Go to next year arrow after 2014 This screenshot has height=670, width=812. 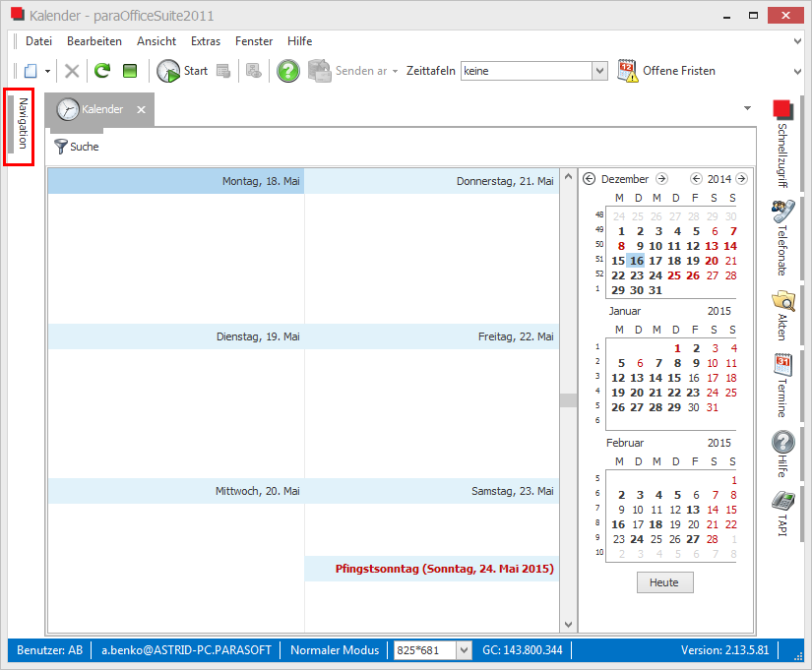point(741,179)
